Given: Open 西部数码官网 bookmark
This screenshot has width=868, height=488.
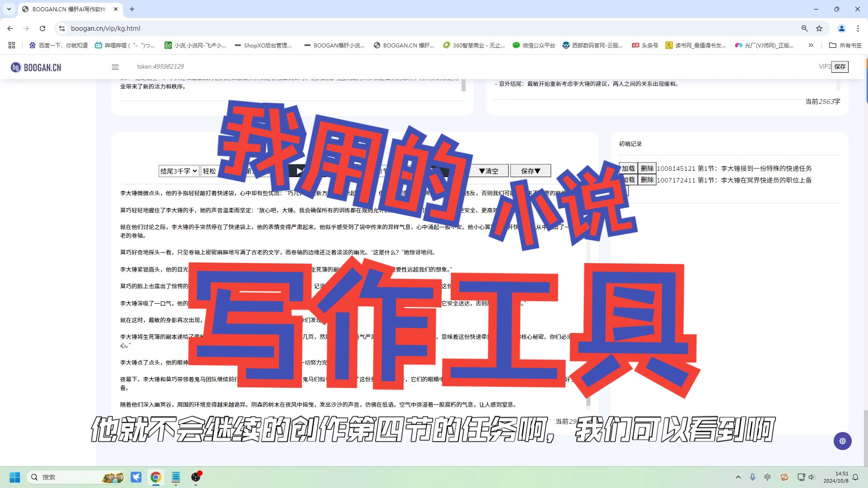Looking at the screenshot, I should click(592, 45).
